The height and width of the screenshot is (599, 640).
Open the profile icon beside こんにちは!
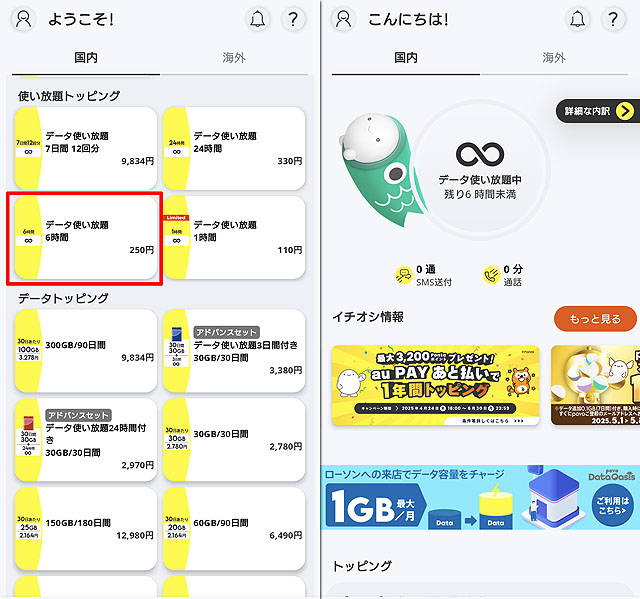(343, 19)
